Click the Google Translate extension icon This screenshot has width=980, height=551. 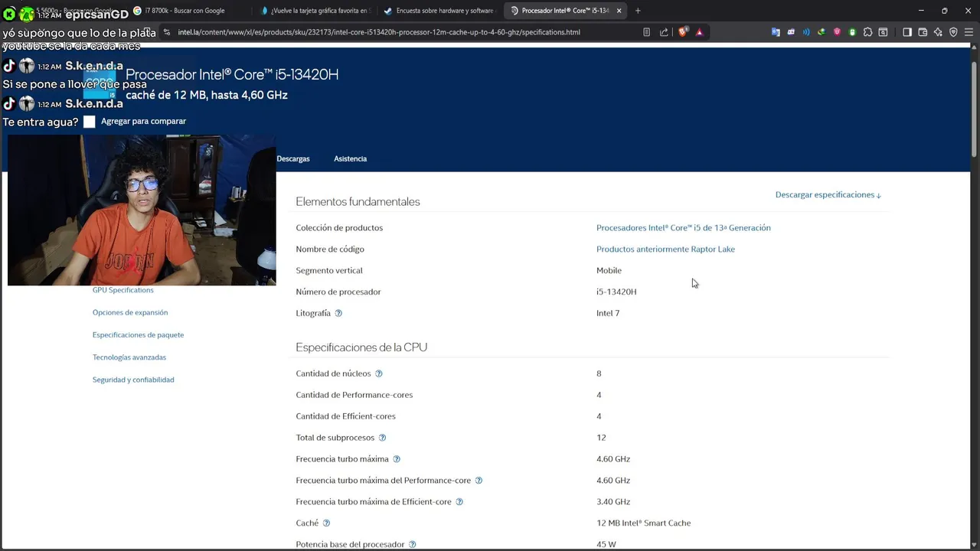[x=776, y=32]
